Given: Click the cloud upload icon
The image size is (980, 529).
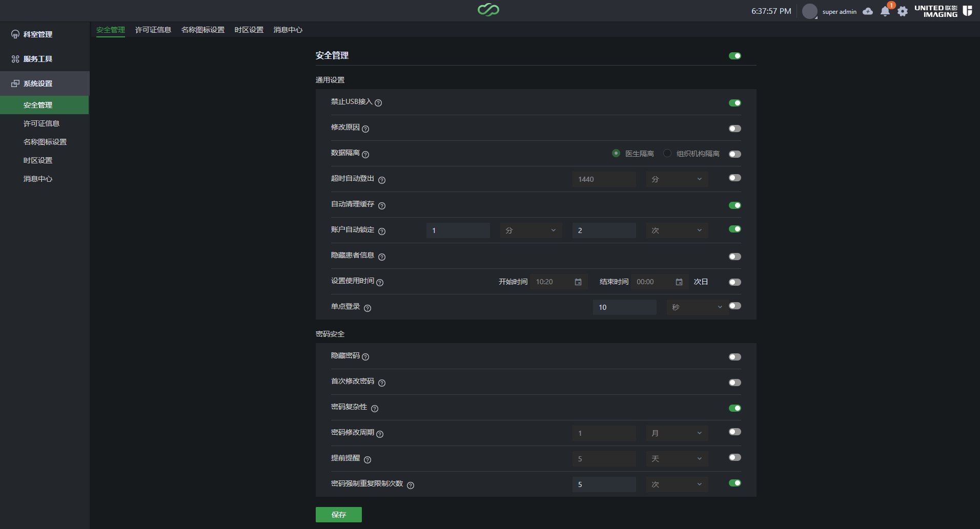Looking at the screenshot, I should click(868, 11).
